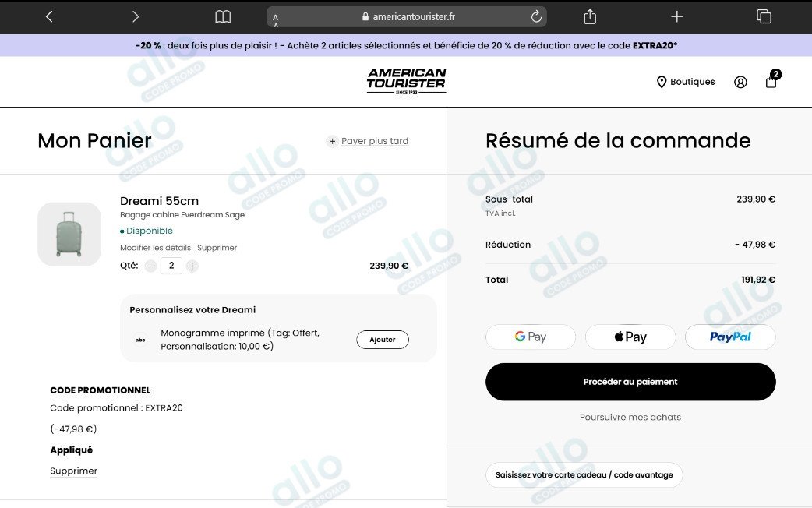The width and height of the screenshot is (812, 508).
Task: Open the user account icon
Action: (x=740, y=82)
